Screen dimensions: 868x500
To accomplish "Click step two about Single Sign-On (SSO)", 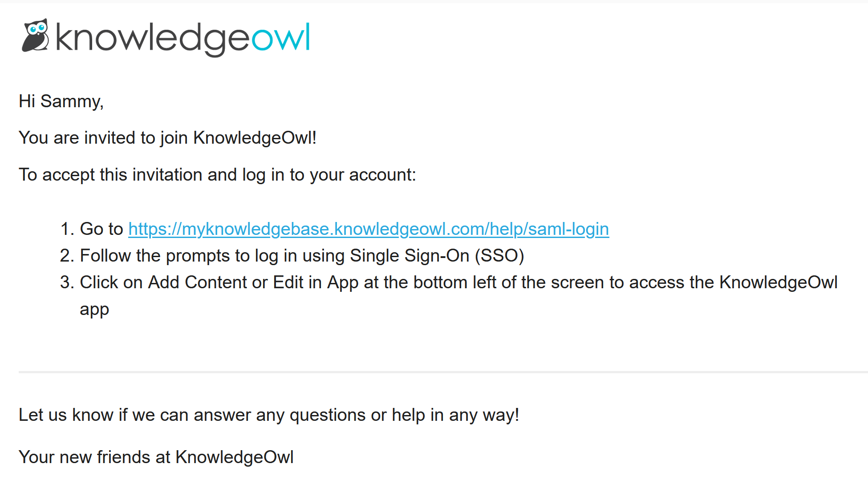I will click(x=302, y=256).
